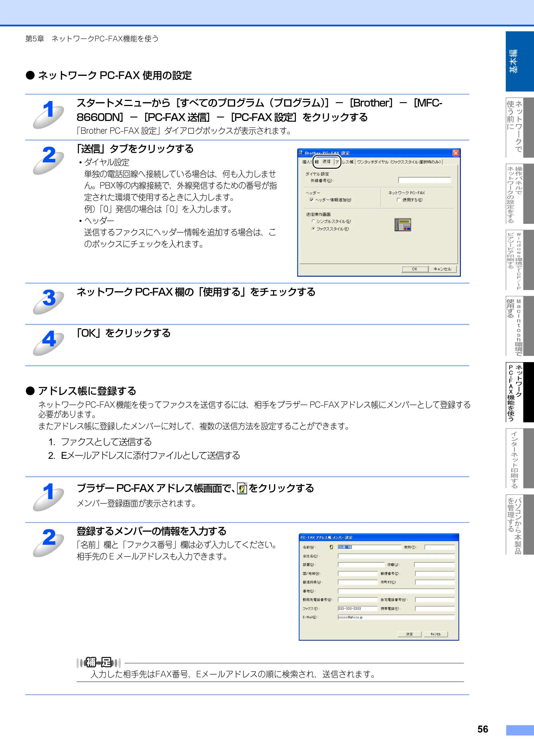Close the Brother PC-FAX 設定 dialog
534x756 pixels.
[x=456, y=153]
